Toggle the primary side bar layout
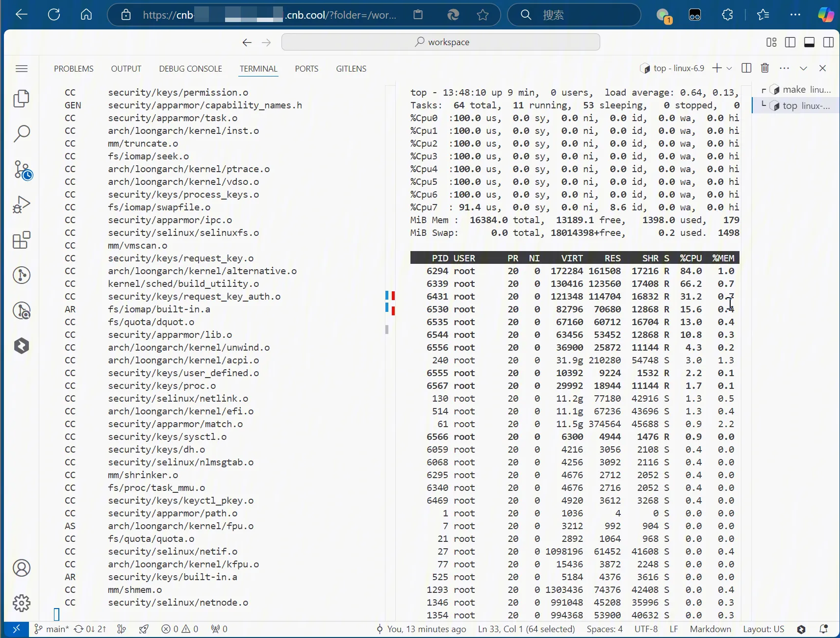840x638 pixels. coord(790,42)
